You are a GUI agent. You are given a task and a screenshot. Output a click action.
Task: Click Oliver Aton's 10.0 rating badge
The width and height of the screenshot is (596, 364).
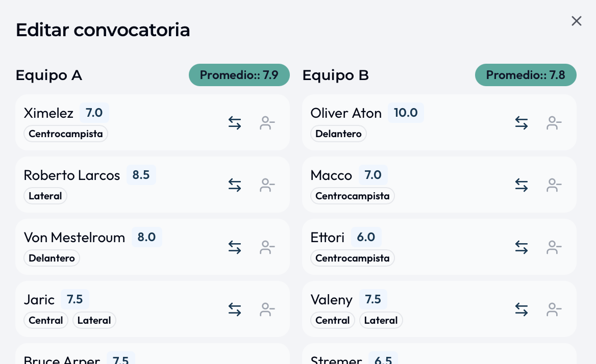point(406,113)
